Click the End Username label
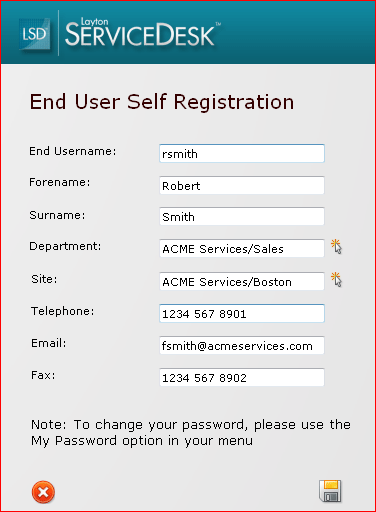Image resolution: width=376 pixels, height=512 pixels. (x=73, y=151)
